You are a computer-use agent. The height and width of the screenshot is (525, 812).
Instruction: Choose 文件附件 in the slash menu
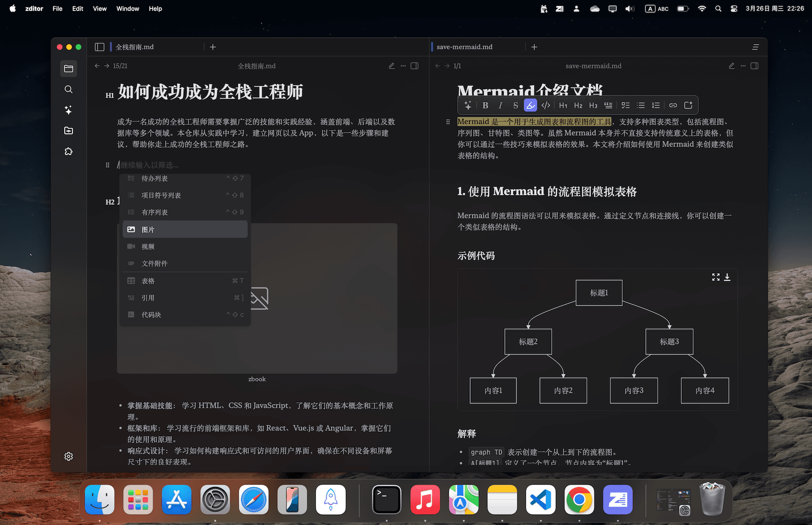185,263
